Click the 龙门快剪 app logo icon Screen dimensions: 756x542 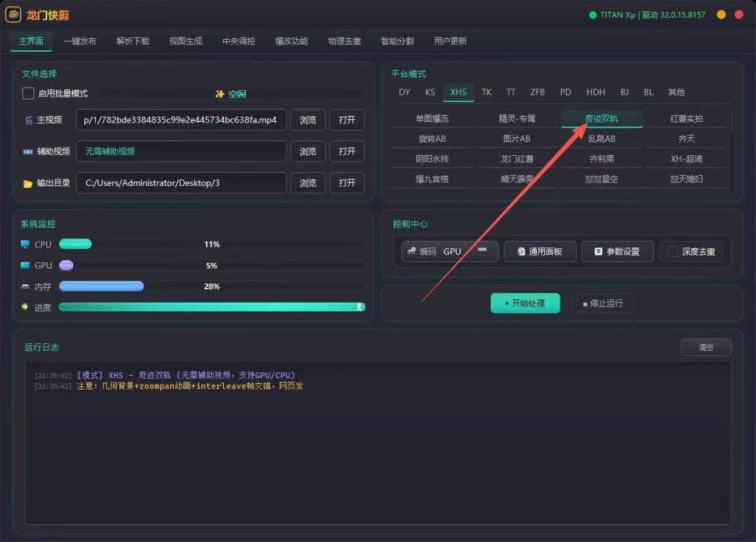tap(13, 15)
